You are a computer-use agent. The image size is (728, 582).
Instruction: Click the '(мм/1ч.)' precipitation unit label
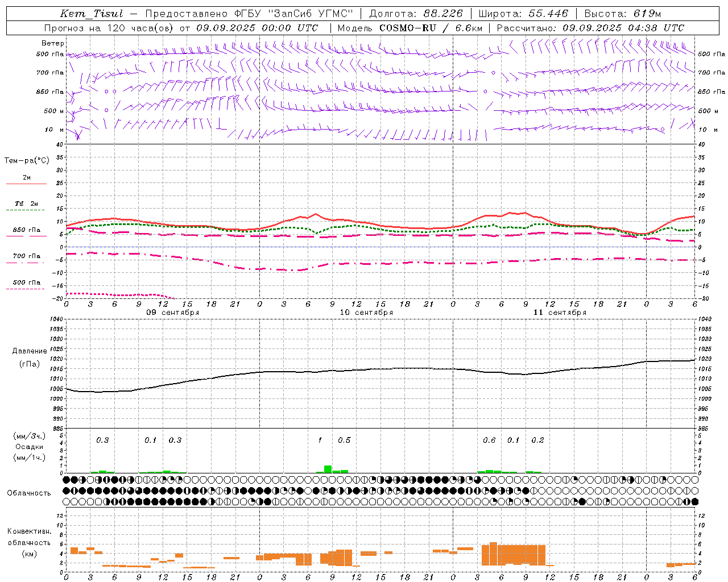point(30,458)
